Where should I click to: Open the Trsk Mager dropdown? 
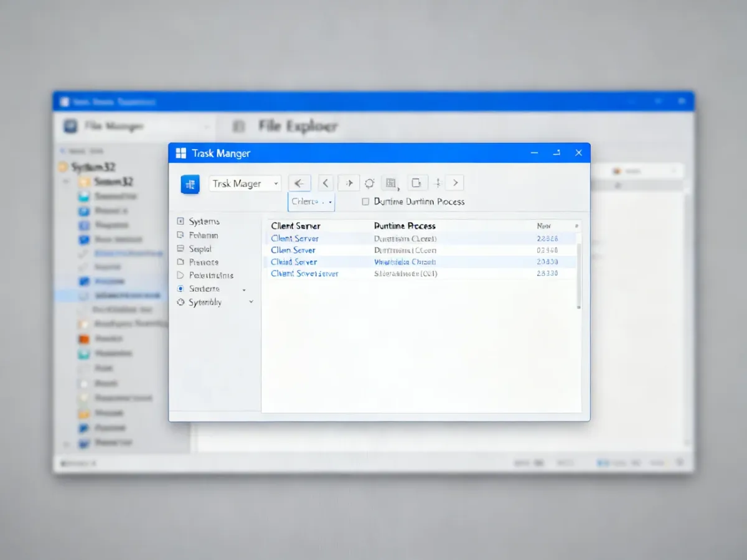point(245,184)
